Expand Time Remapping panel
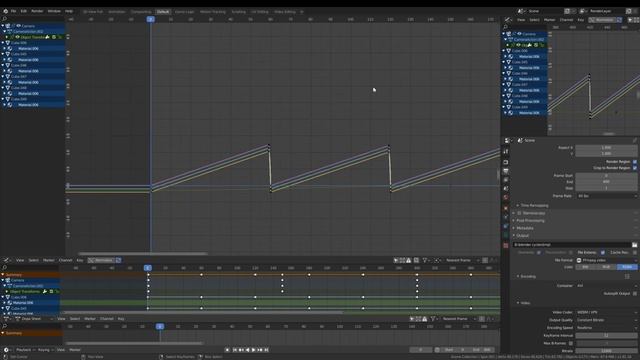The width and height of the screenshot is (640, 360). (x=534, y=205)
